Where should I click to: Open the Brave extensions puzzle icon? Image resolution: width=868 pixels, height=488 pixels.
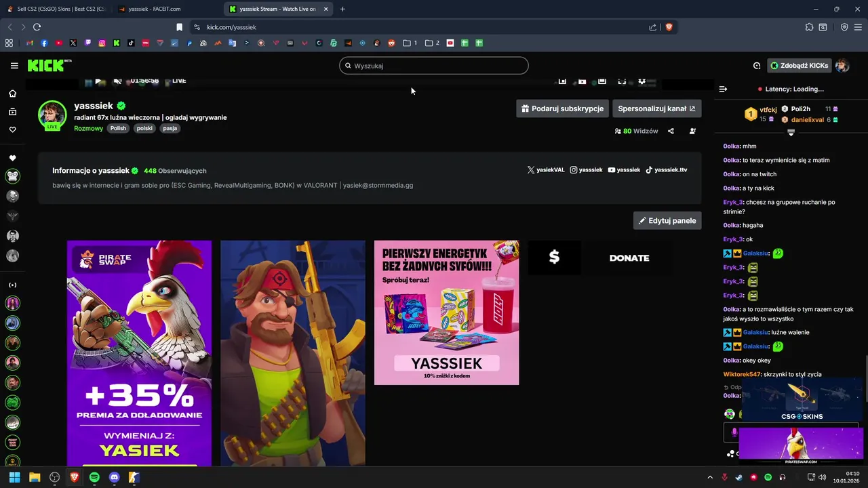tap(809, 27)
